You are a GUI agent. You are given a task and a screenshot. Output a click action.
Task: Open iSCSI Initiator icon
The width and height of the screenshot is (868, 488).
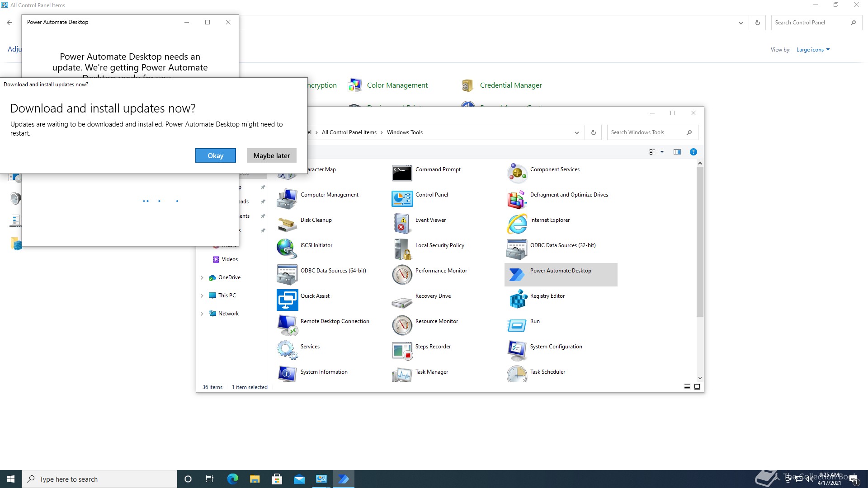[287, 249]
